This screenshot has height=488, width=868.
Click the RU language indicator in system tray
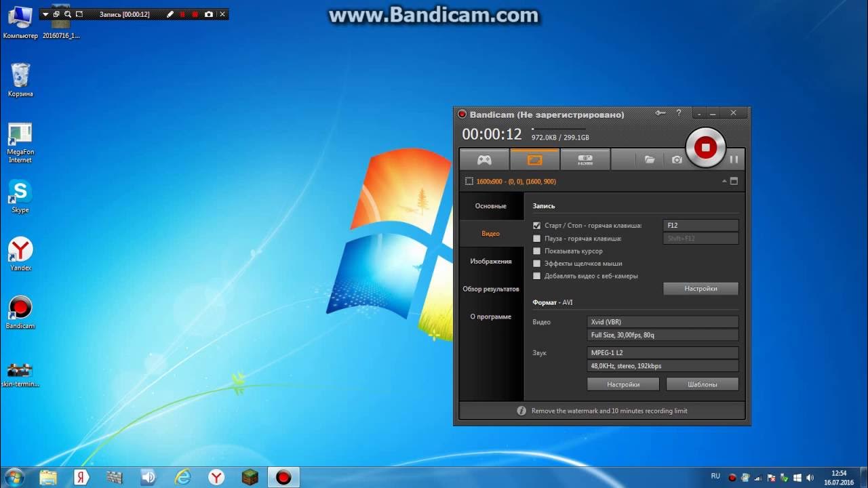tap(715, 476)
